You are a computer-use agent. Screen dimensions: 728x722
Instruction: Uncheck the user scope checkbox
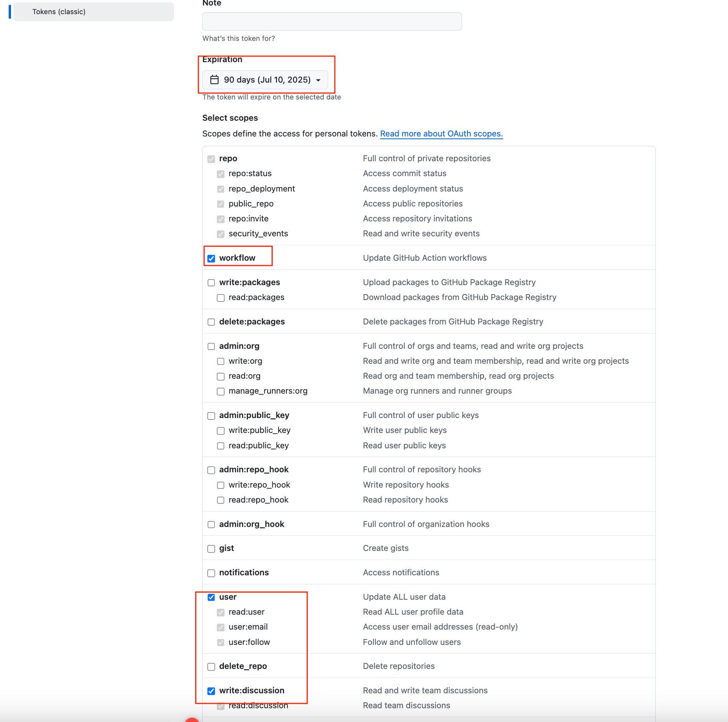(211, 597)
